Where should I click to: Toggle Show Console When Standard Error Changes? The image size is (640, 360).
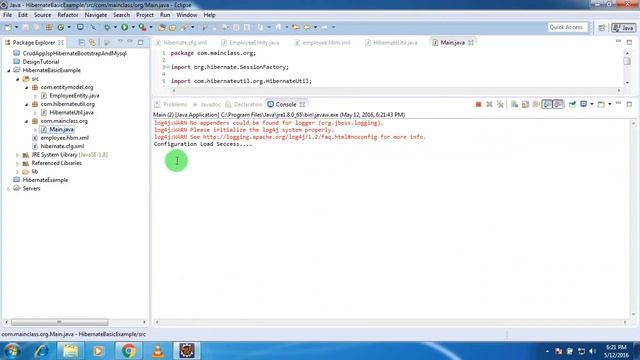[558, 104]
